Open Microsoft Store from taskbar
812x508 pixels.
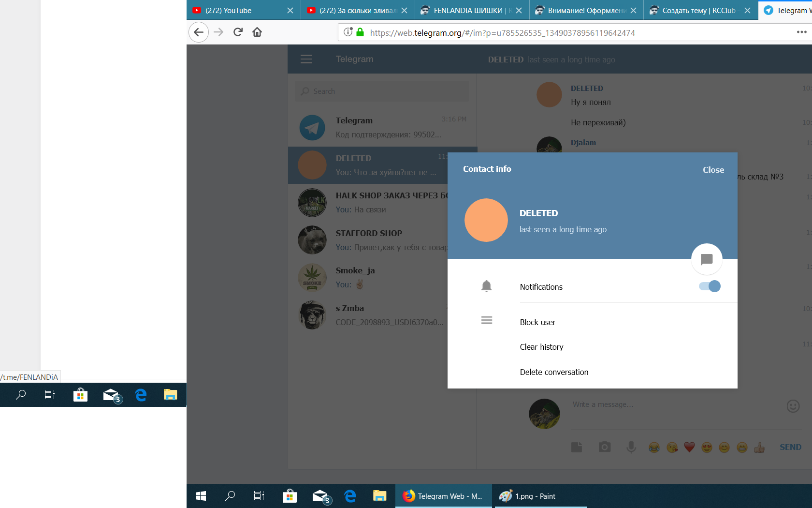(x=290, y=496)
